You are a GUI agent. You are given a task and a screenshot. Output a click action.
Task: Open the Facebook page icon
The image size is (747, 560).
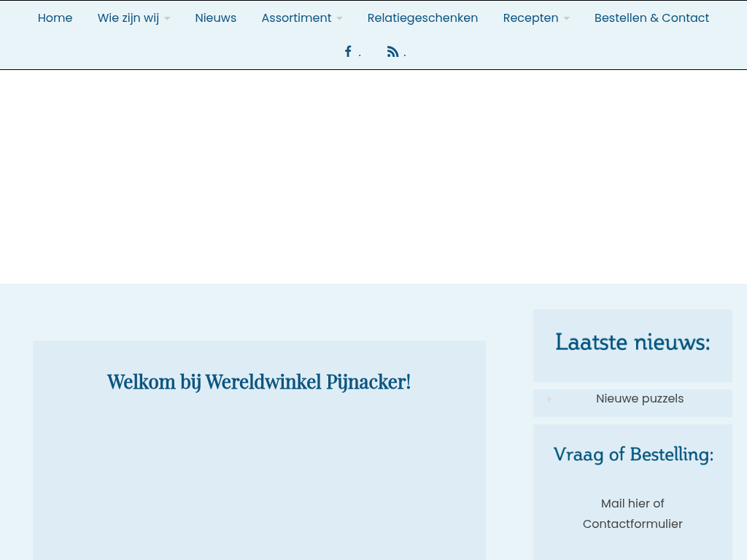pos(348,52)
